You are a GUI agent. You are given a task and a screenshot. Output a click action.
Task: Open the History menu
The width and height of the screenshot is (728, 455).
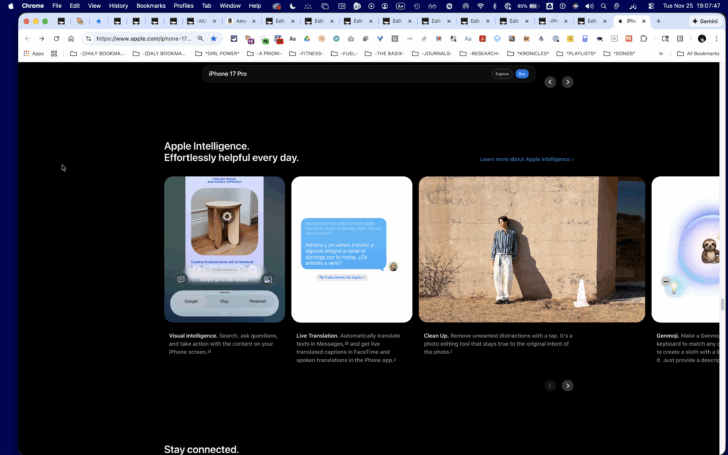[118, 6]
